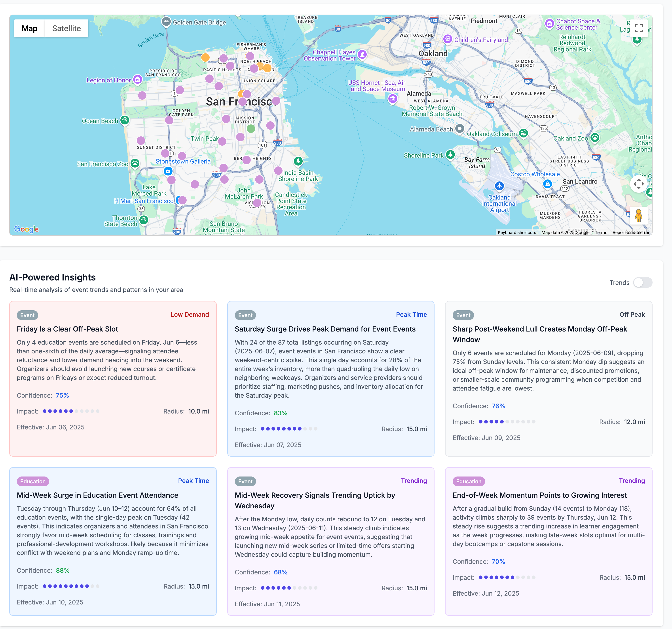Click the Mid-Week Surge in Education Event Attendance title
This screenshot has width=672, height=629.
98,495
